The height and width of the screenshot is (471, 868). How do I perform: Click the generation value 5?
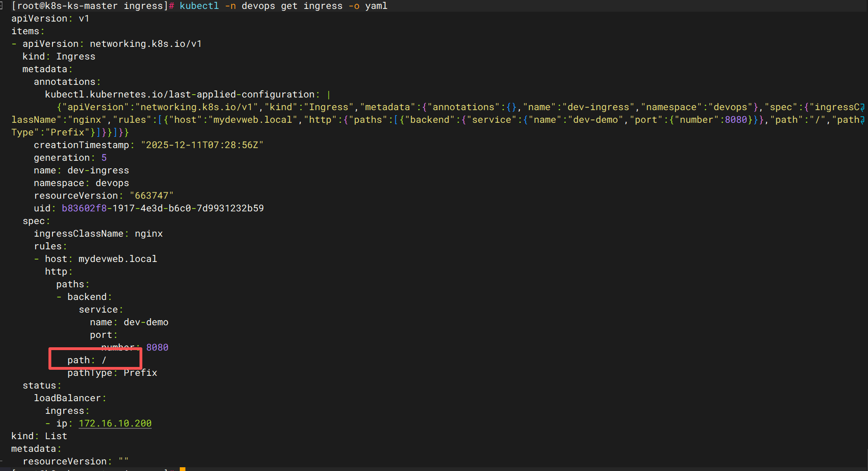click(104, 158)
